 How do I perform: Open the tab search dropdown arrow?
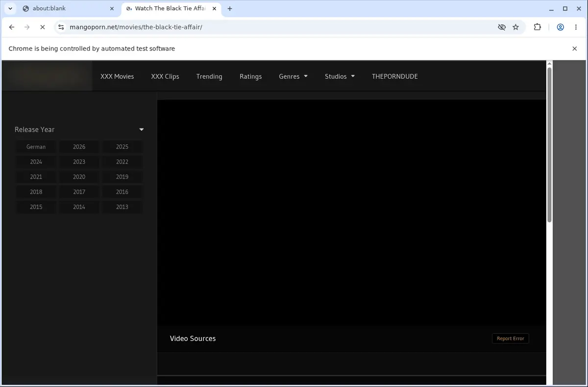coord(10,8)
